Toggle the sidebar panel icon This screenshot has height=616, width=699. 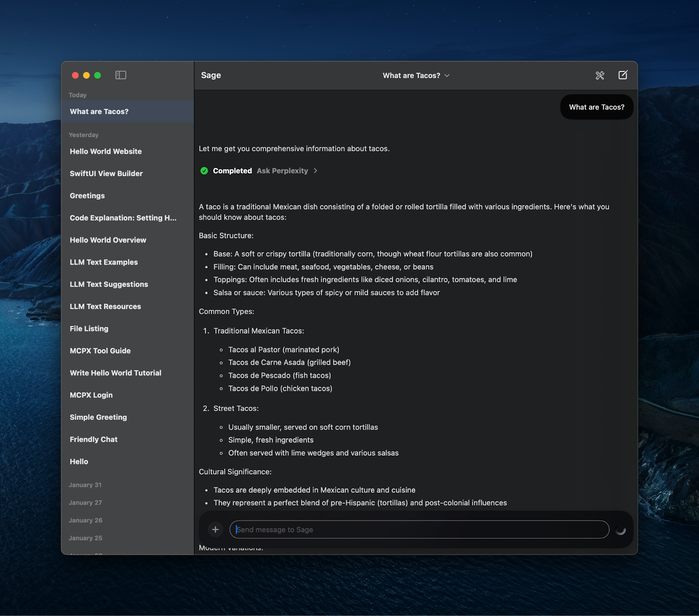[x=121, y=75]
